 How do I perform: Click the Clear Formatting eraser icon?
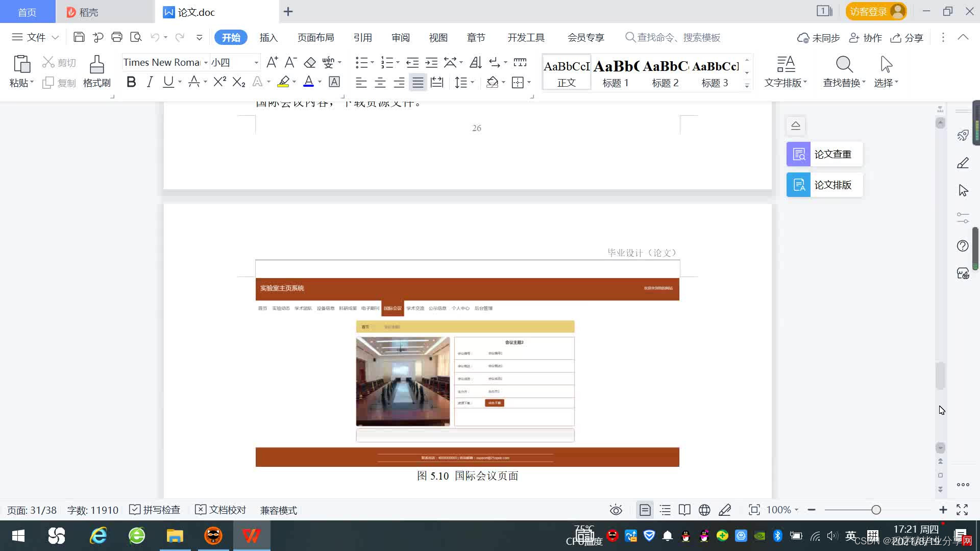click(310, 63)
